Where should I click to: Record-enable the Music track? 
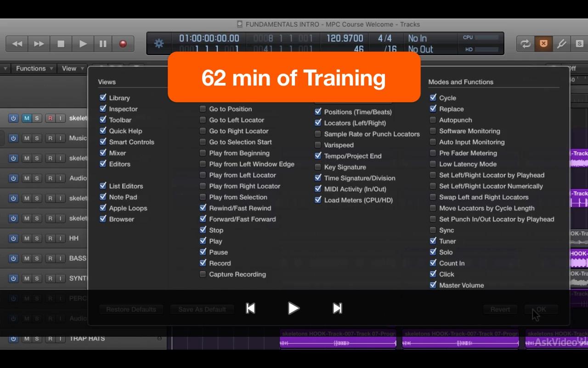(x=50, y=138)
